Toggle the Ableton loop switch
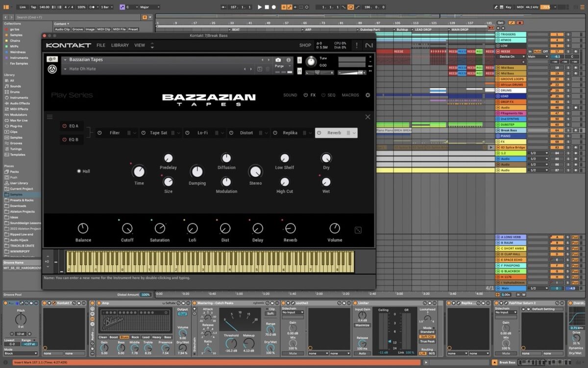The width and height of the screenshot is (588, 368). (x=350, y=7)
